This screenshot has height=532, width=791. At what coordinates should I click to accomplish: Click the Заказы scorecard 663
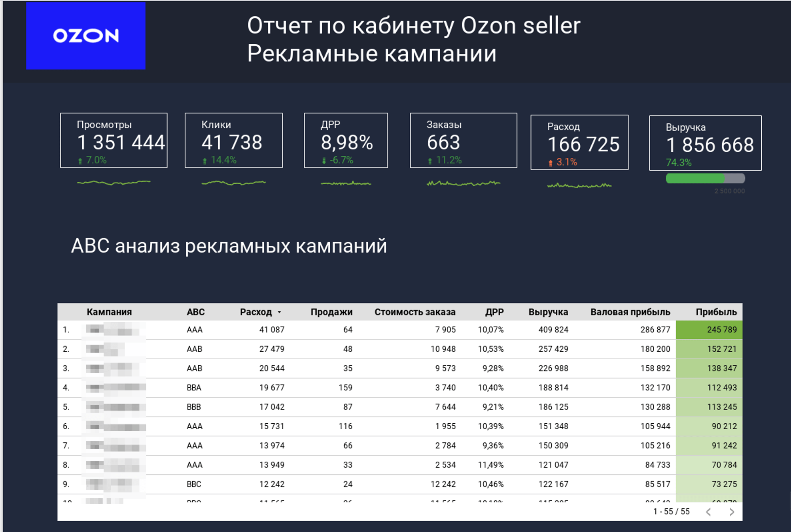464,140
